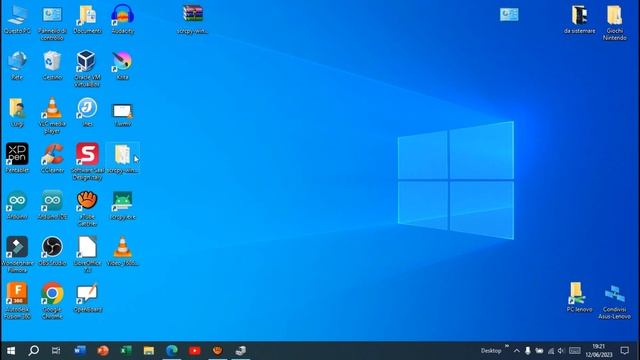Show hidden system tray icons
The width and height of the screenshot is (640, 360).
[517, 351]
